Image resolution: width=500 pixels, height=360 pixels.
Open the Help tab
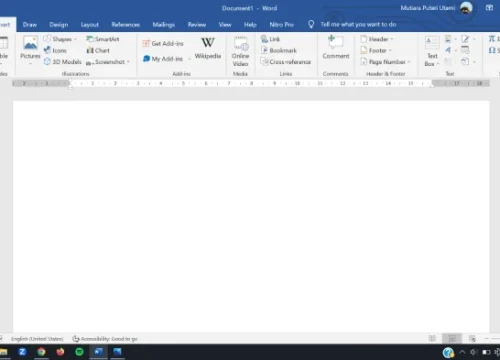[250, 25]
